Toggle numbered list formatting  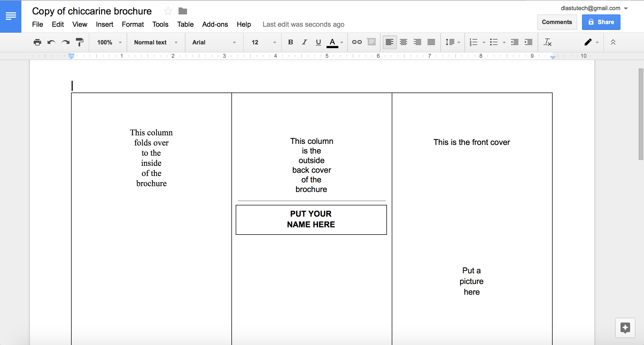click(x=473, y=43)
